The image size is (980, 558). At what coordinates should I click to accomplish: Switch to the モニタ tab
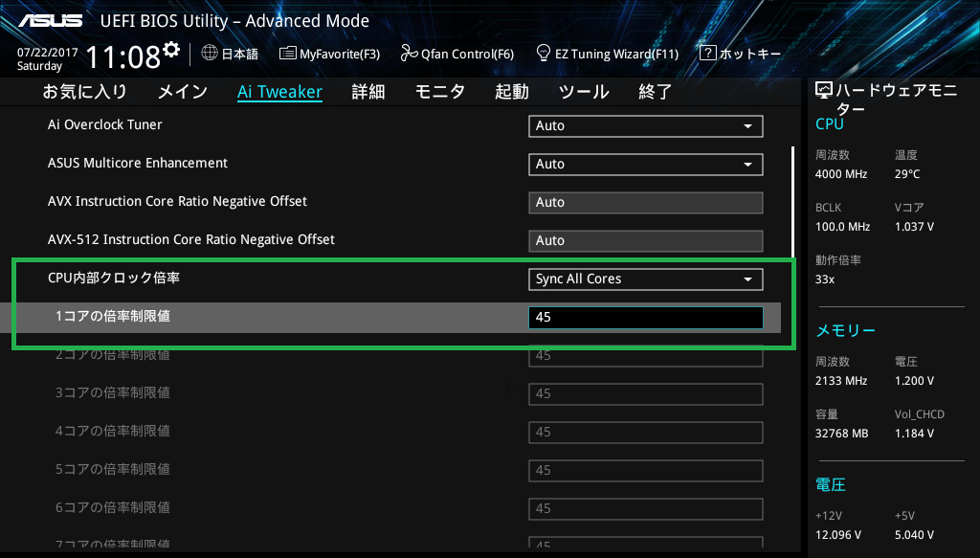tap(440, 92)
